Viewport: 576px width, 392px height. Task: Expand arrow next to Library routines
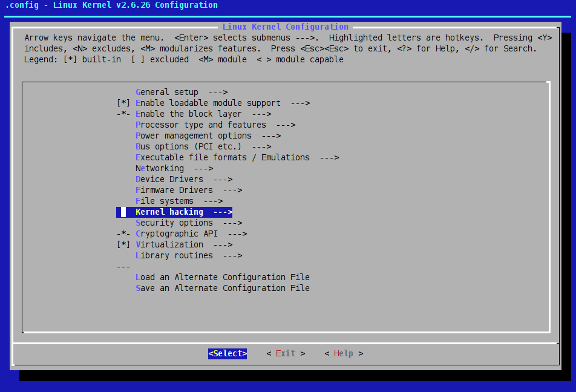(232, 256)
